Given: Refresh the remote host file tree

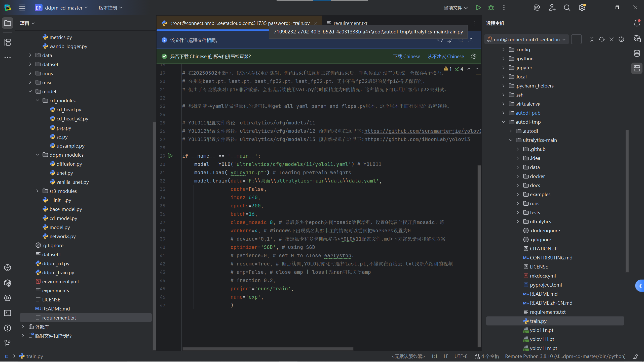Looking at the screenshot, I should tap(601, 39).
